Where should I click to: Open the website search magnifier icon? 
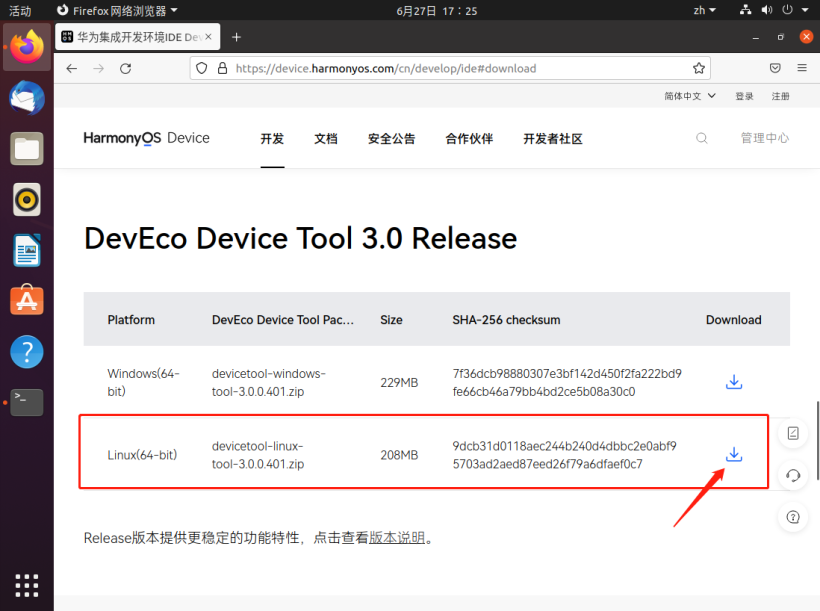702,138
